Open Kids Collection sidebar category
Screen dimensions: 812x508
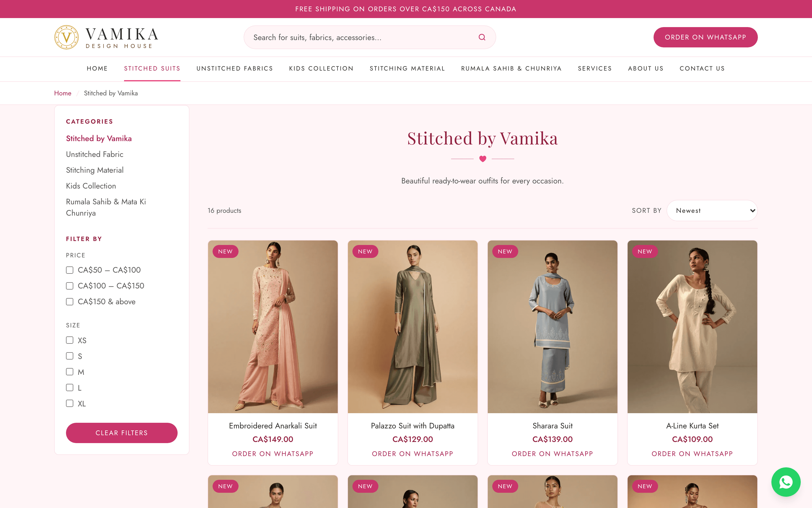click(91, 186)
